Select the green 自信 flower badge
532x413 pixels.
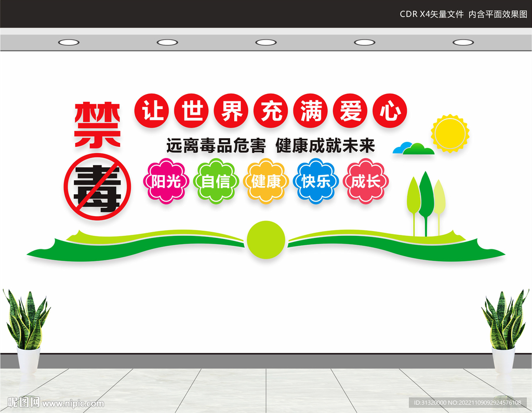(x=216, y=181)
